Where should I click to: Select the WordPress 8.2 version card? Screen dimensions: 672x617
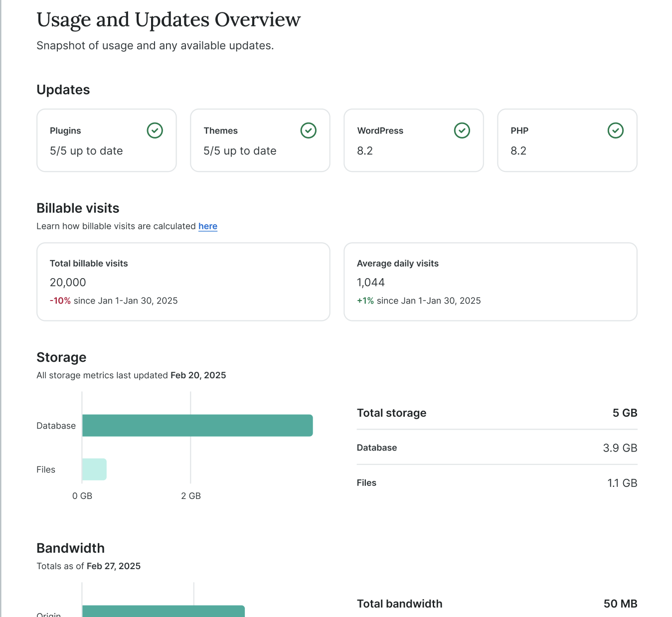click(x=413, y=141)
